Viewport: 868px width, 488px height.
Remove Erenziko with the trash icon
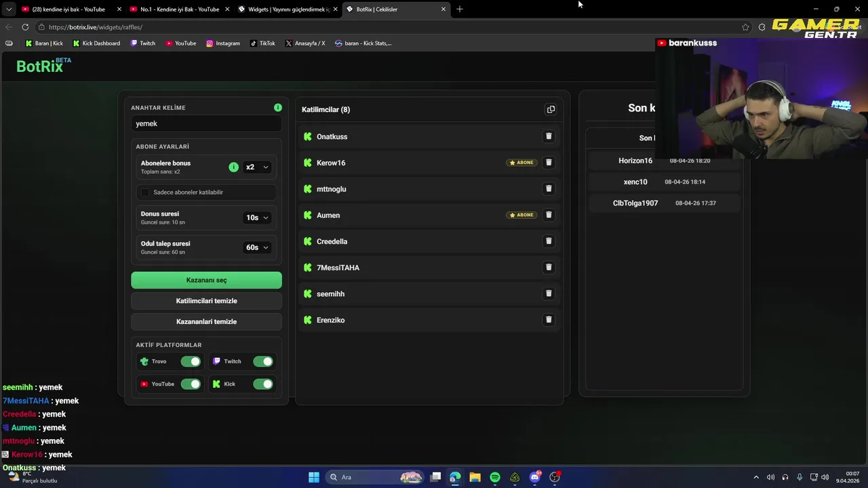(549, 320)
